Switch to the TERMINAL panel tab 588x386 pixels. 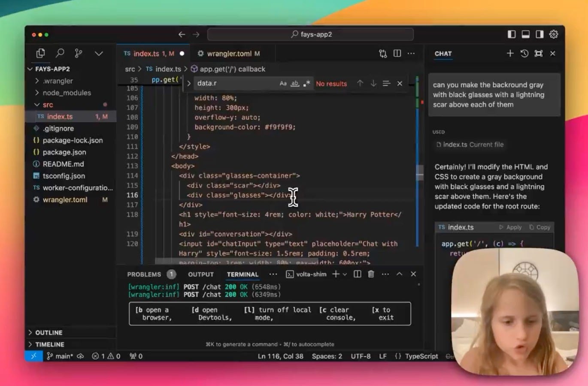coord(242,274)
